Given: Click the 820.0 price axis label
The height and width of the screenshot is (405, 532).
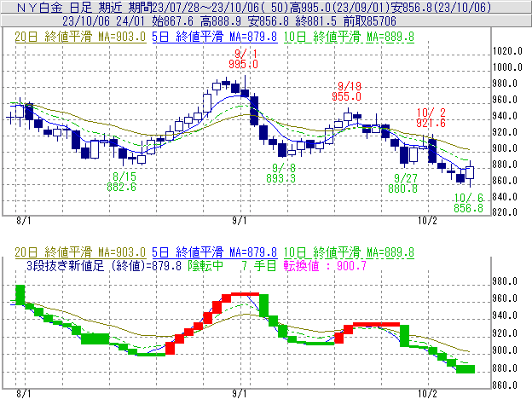Looking at the screenshot, I should (505, 212).
